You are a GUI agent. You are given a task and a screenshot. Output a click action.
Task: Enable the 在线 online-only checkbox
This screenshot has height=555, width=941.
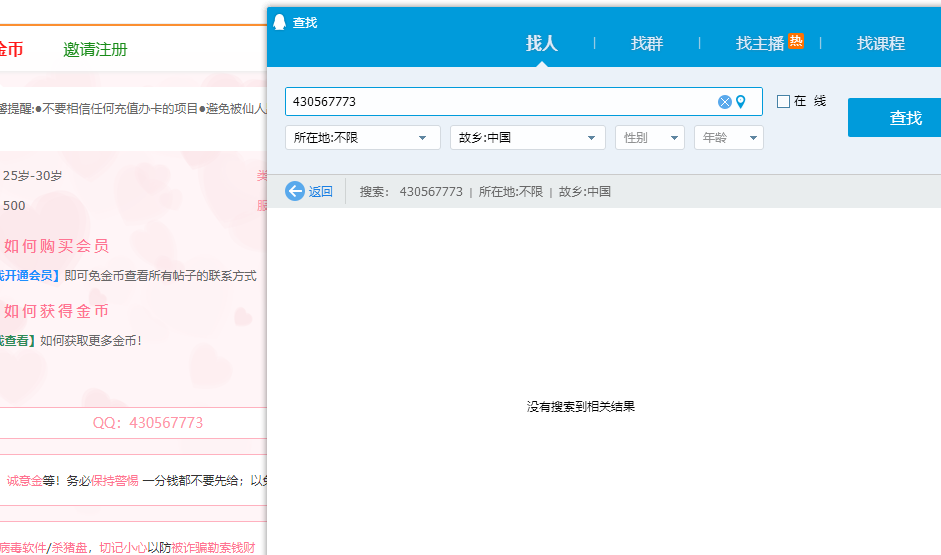(783, 101)
